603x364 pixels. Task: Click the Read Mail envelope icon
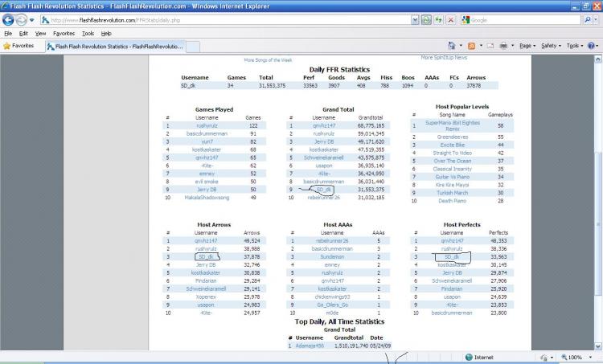click(490, 46)
